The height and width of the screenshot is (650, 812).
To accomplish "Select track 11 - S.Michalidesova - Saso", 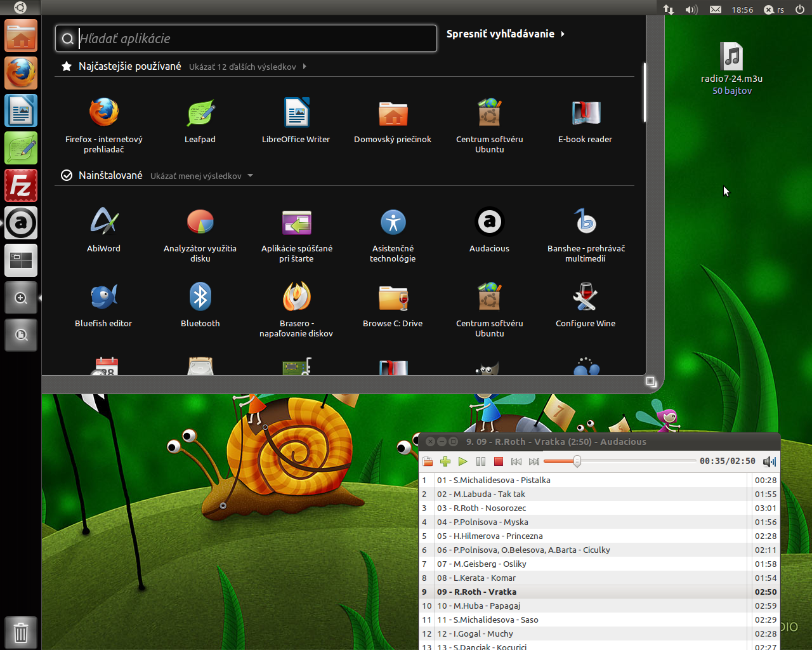I will pyautogui.click(x=599, y=620).
